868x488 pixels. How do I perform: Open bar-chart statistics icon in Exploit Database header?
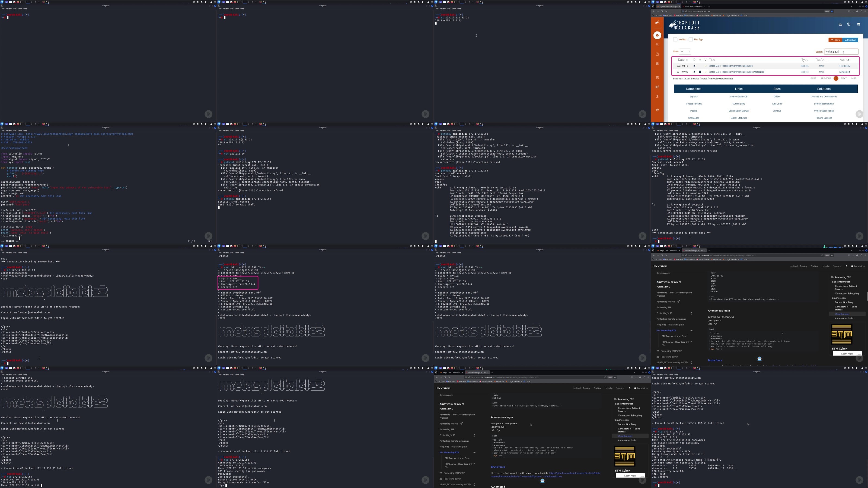pyautogui.click(x=840, y=24)
